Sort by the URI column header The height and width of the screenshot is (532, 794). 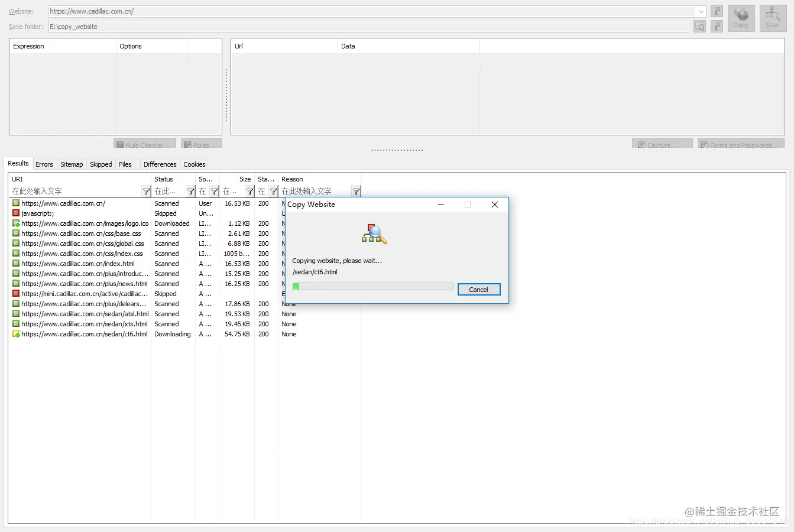tap(80, 179)
